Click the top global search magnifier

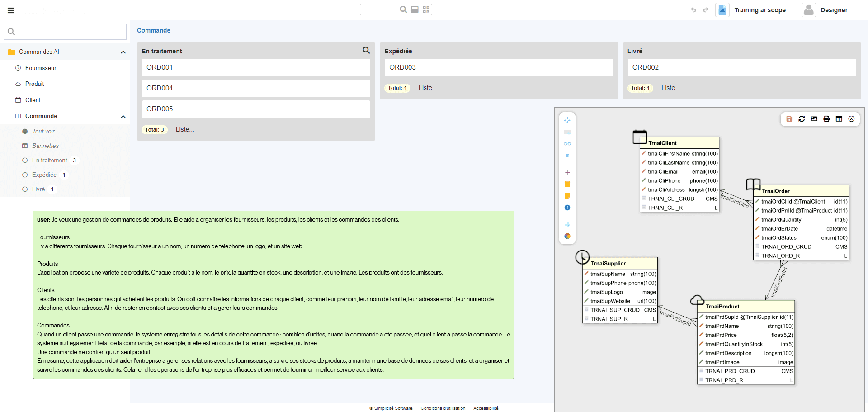point(403,9)
